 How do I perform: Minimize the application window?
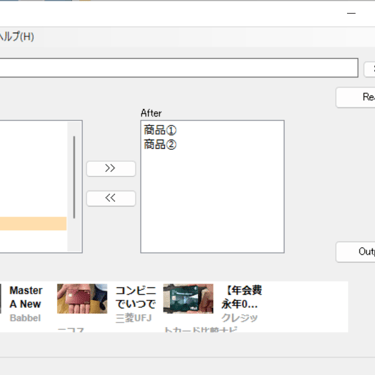(x=351, y=14)
